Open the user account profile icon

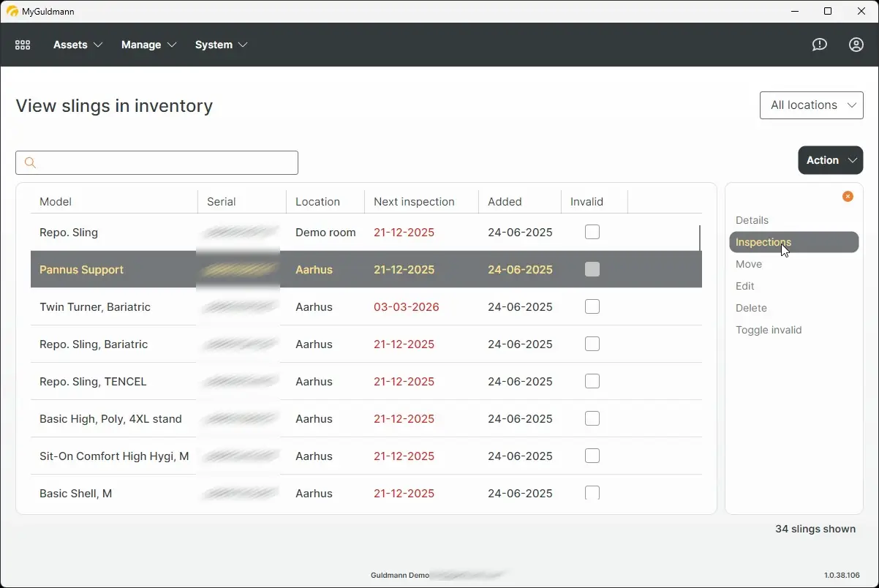(856, 45)
